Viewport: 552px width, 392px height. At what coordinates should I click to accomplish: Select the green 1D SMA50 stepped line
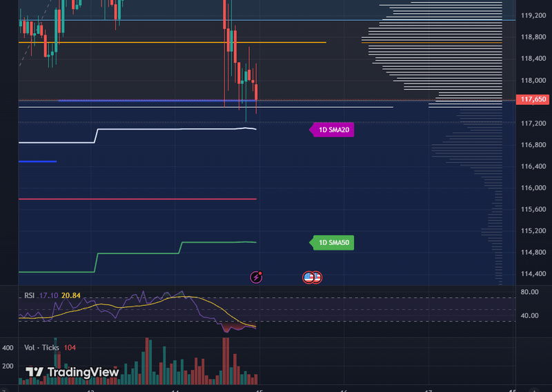pyautogui.click(x=137, y=253)
